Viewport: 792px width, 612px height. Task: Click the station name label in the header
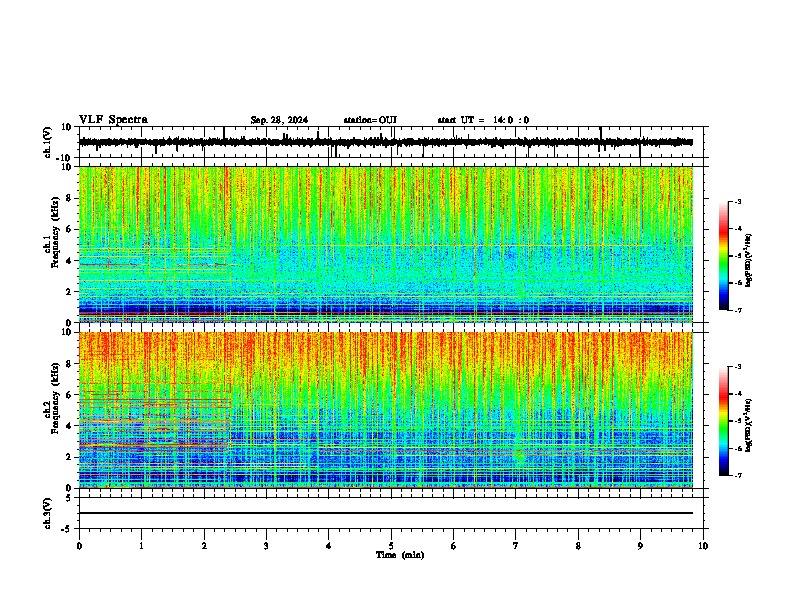coord(370,120)
